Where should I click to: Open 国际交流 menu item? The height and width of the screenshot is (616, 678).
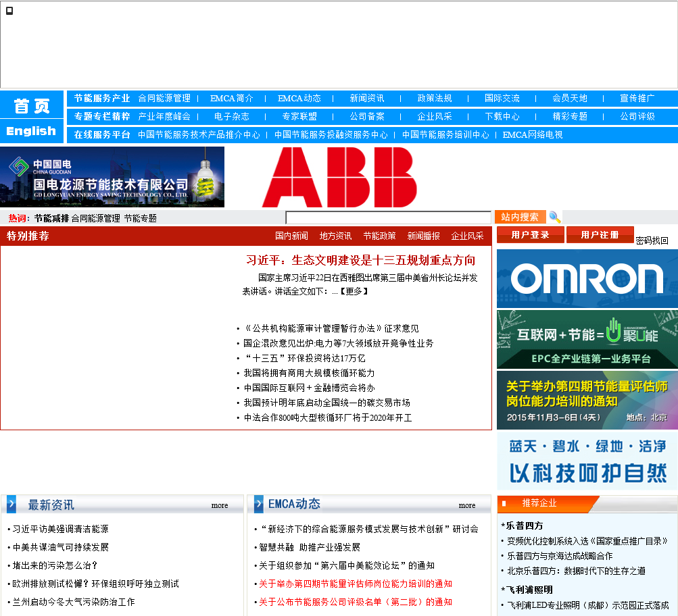[502, 99]
